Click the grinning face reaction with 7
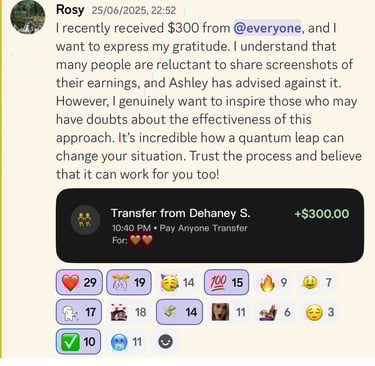 click(317, 282)
